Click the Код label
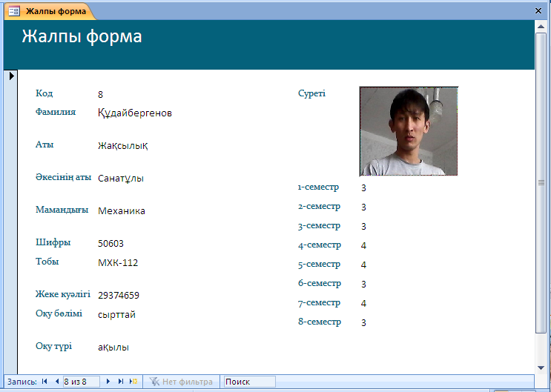 pyautogui.click(x=44, y=93)
